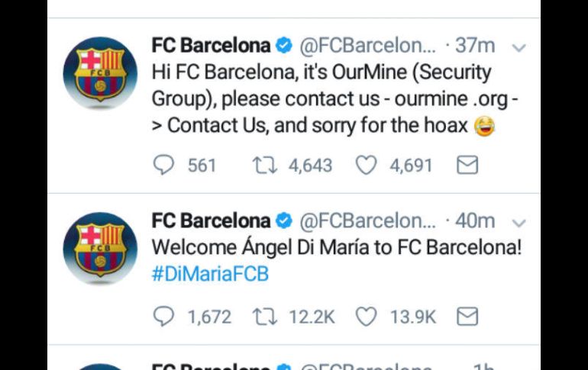Share Di María tweet by direct message
The height and width of the screenshot is (370, 588).
pyautogui.click(x=467, y=316)
